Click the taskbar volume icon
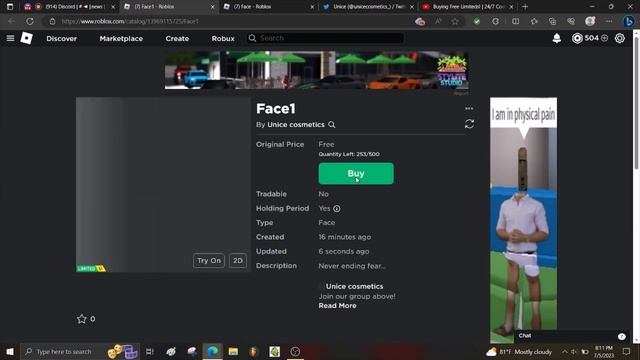 [574, 351]
